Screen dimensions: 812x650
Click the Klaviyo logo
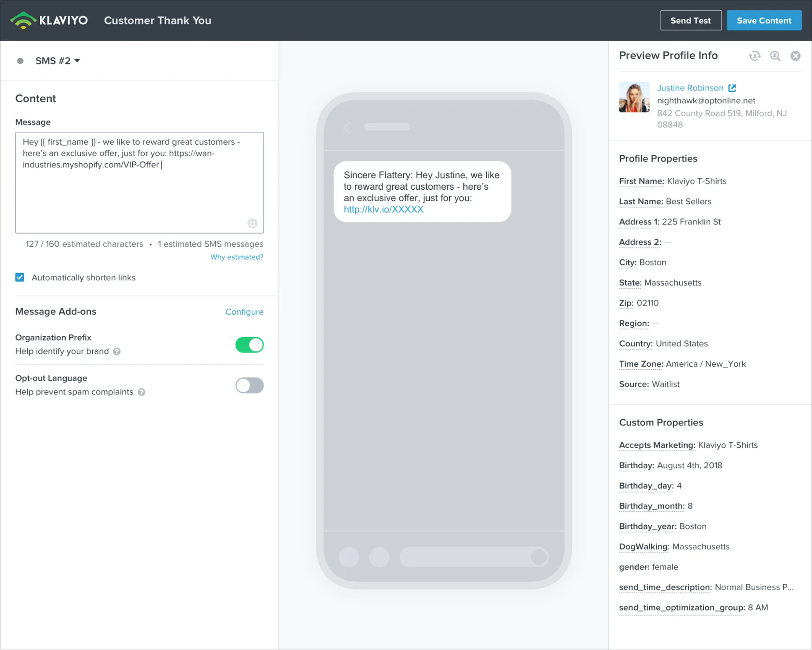(x=49, y=20)
